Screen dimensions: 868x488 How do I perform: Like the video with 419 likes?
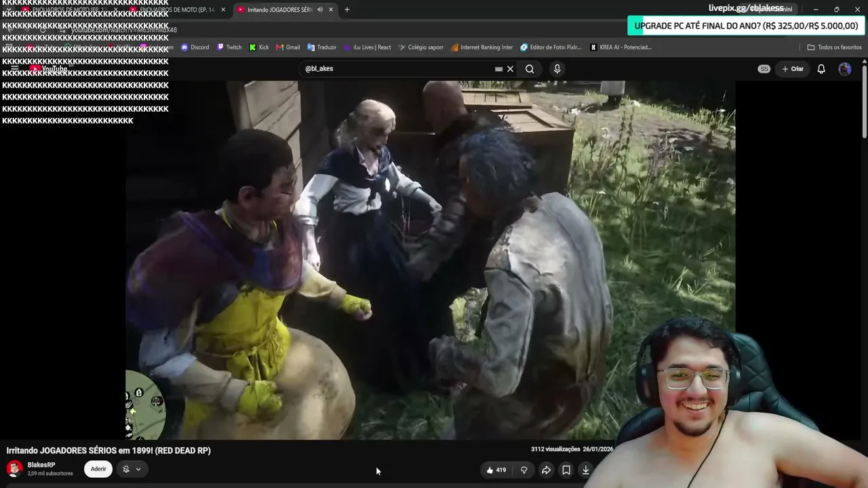coord(496,470)
